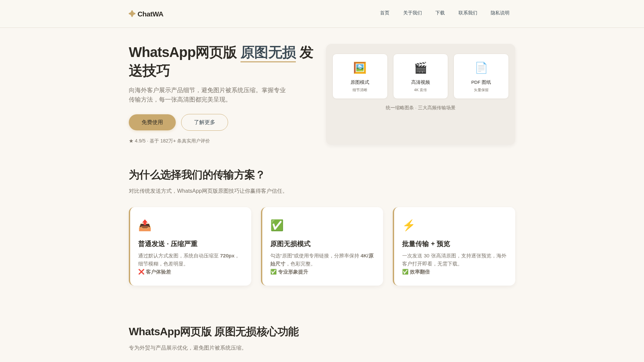Open the 关于我们 nav item
This screenshot has height=362, width=644.
413,13
